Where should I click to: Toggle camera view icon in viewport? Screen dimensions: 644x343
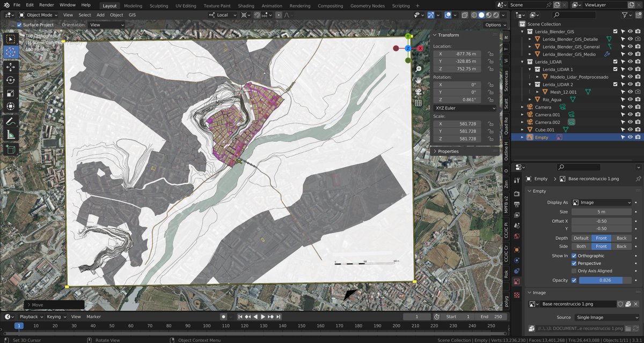coord(418,92)
